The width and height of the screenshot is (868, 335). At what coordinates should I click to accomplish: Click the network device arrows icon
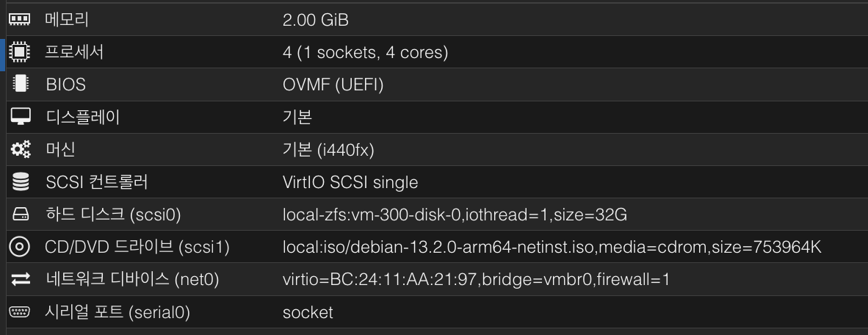[x=20, y=280]
